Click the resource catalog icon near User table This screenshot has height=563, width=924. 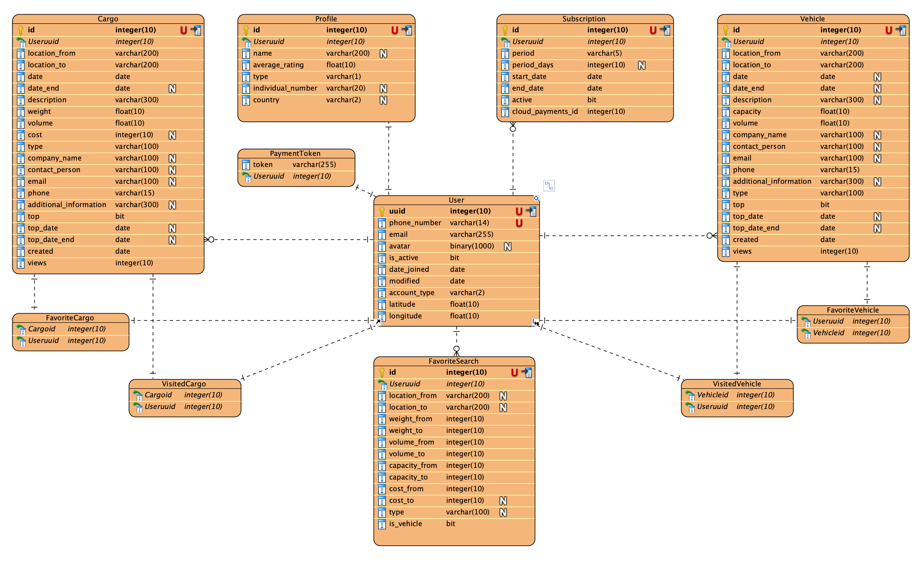tap(549, 185)
